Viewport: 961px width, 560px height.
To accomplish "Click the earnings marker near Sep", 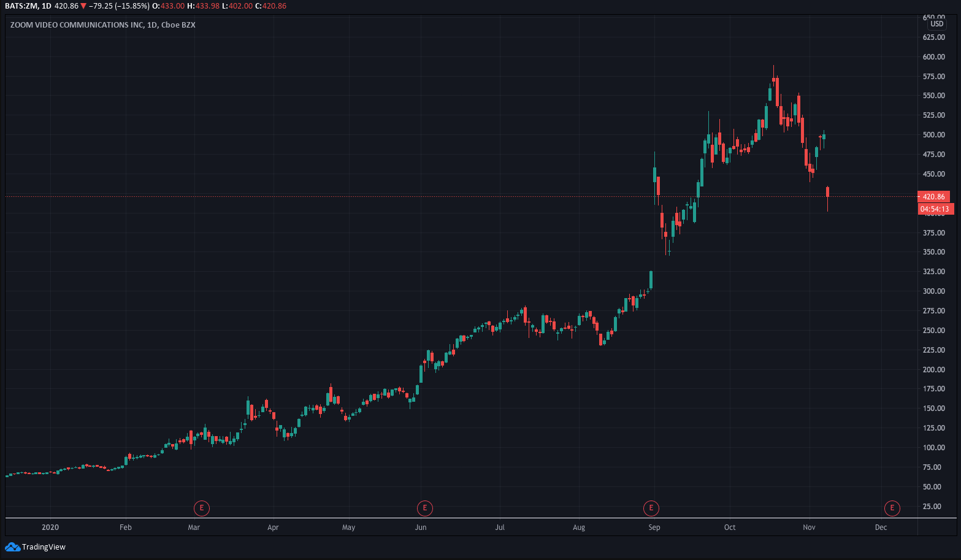I will click(651, 508).
